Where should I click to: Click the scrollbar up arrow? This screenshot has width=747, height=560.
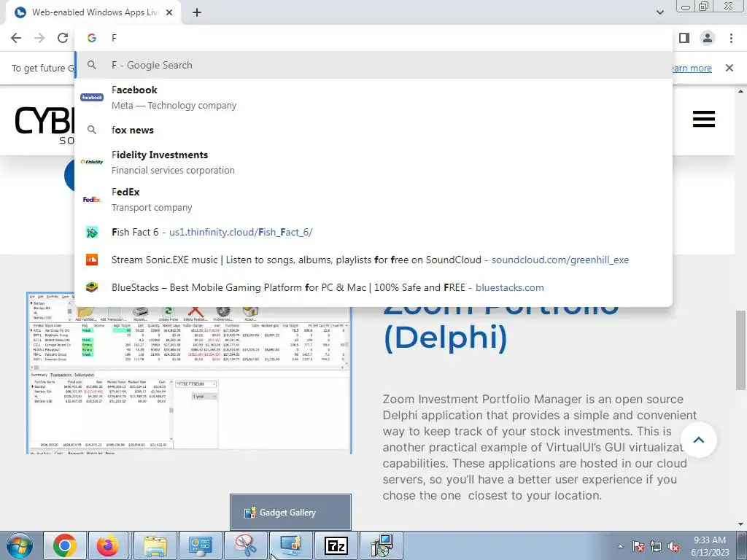click(x=741, y=91)
